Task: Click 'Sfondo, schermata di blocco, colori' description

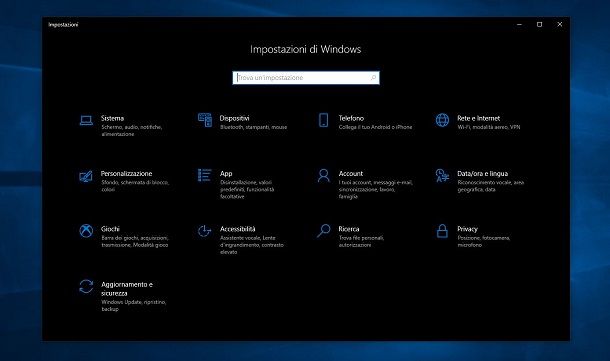Action: coord(135,186)
